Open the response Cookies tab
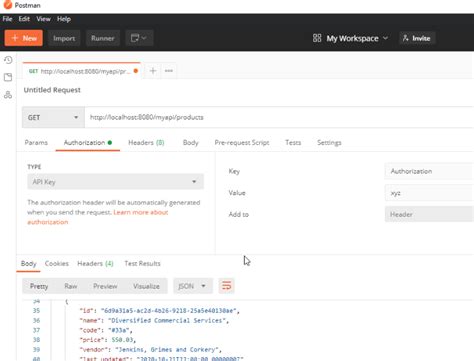Image resolution: width=474 pixels, height=361 pixels. pos(57,264)
